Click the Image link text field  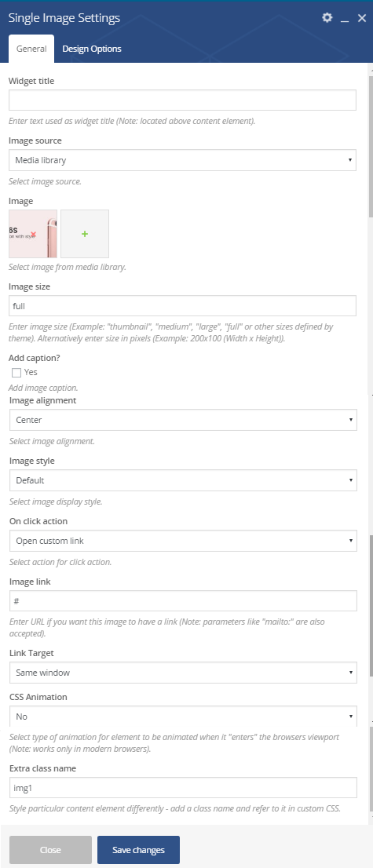click(183, 601)
